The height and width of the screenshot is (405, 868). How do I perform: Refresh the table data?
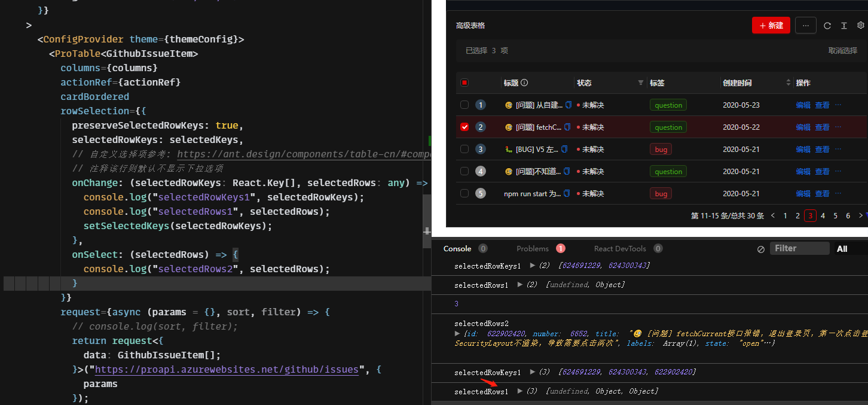tap(827, 25)
